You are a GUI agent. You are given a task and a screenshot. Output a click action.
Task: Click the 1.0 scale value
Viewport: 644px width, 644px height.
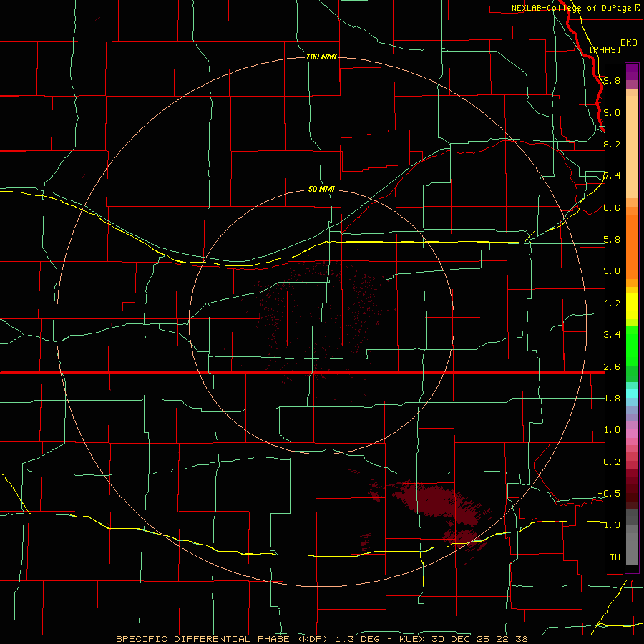coord(612,429)
